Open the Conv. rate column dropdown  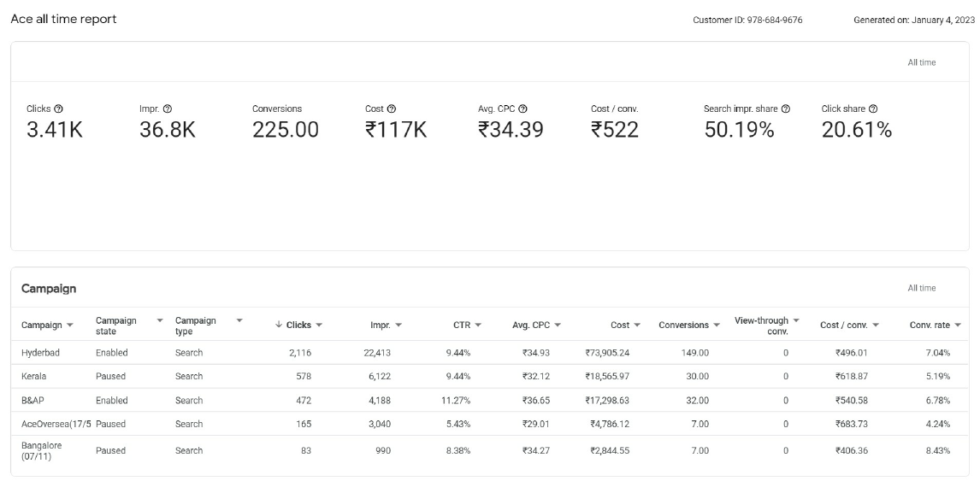(958, 326)
